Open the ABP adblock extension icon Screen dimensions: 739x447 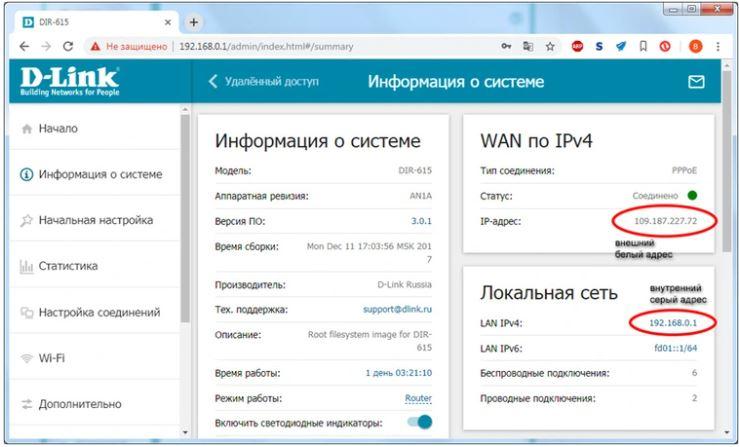click(577, 46)
